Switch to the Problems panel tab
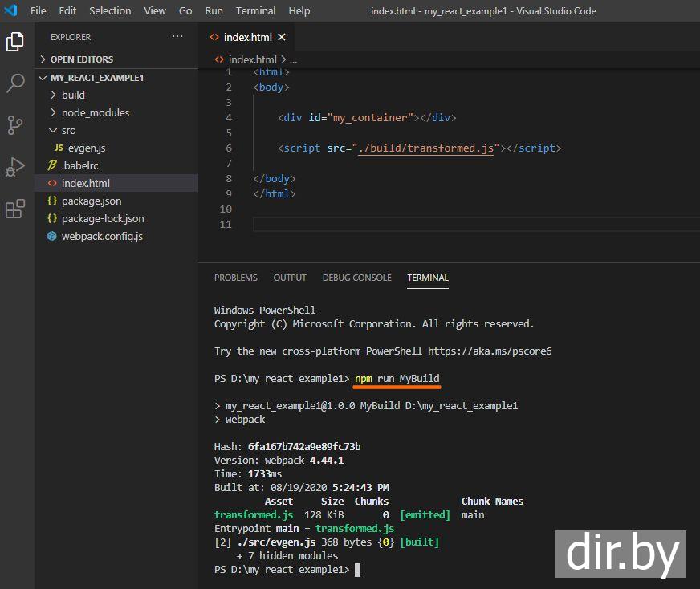 235,278
